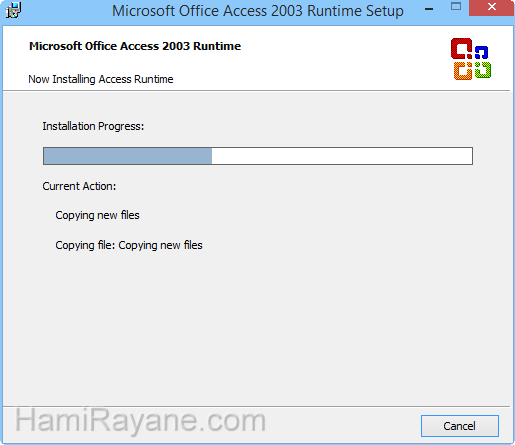This screenshot has width=515, height=445.
Task: Click the orange square of Office logo
Action: 463,71
